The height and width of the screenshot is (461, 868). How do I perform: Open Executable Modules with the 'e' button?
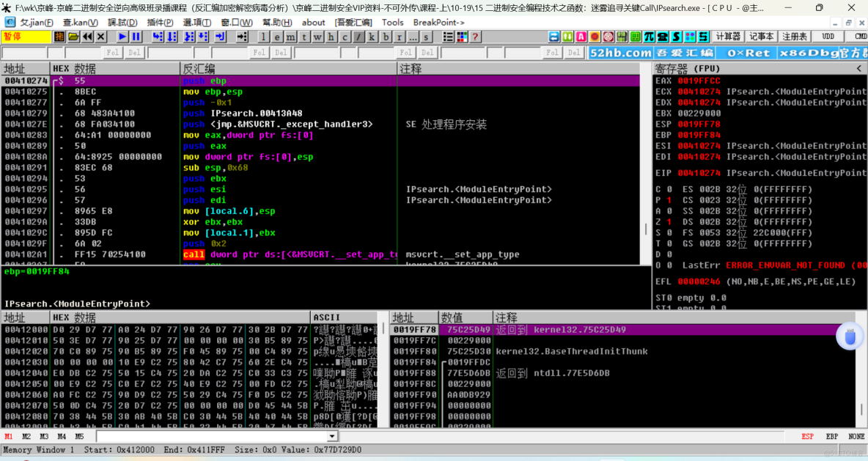pos(277,37)
